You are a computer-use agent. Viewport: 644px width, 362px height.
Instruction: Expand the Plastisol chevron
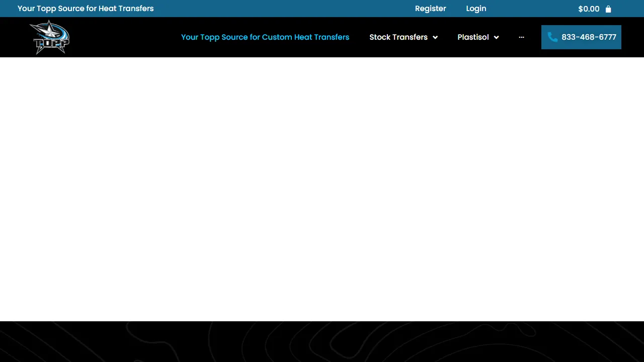pos(496,37)
